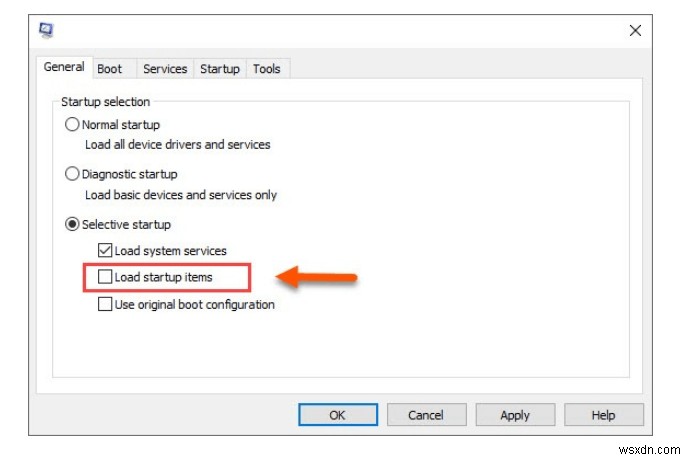Open Help for this dialog
The width and height of the screenshot is (692, 460).
coord(604,415)
